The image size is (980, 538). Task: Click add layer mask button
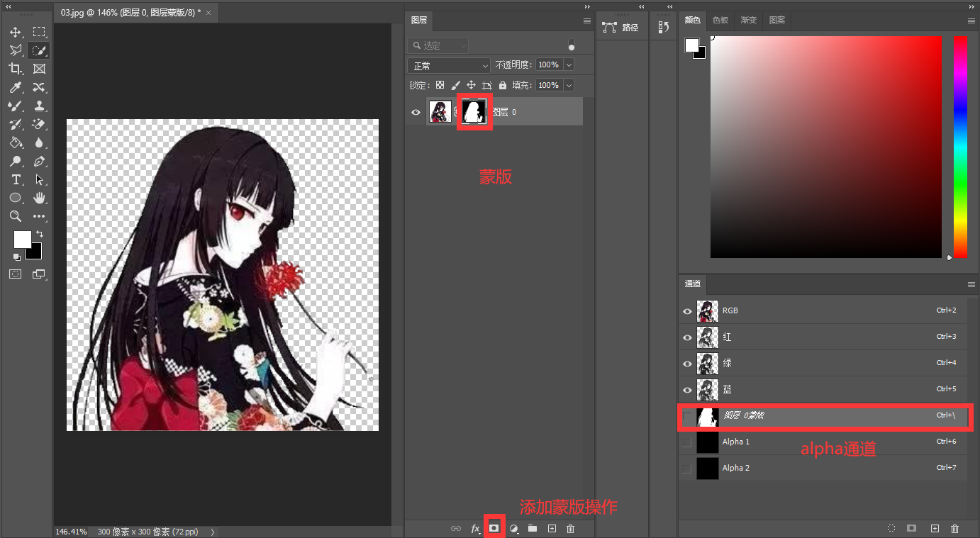click(x=494, y=528)
